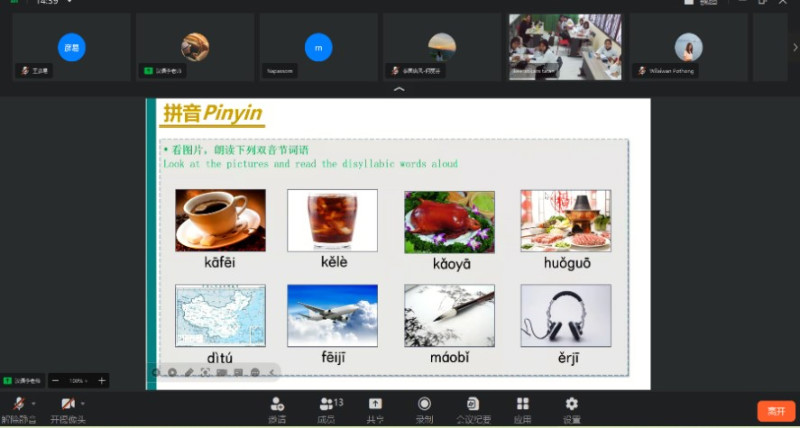800x428 pixels.
Task: Select the participant tile with blue 'm' avatar
Action: click(318, 47)
